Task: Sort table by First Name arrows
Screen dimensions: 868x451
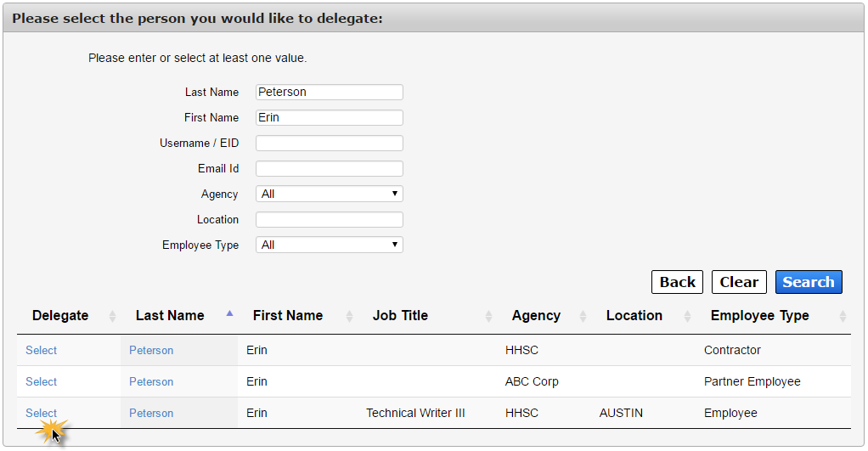Action: [349, 316]
